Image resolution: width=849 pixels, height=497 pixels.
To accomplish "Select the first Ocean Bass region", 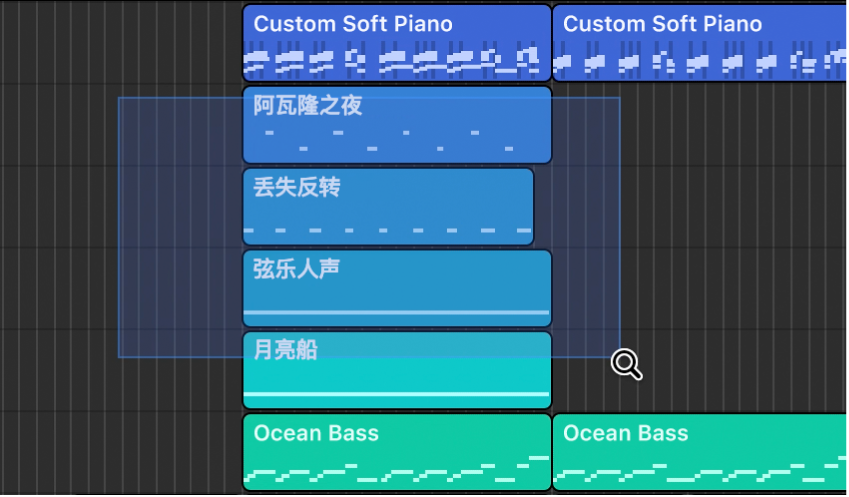I will (397, 453).
